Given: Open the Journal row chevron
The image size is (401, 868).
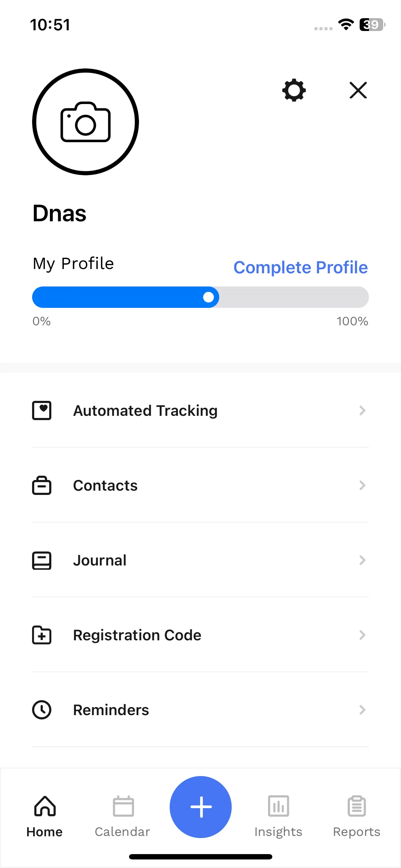Looking at the screenshot, I should pyautogui.click(x=363, y=560).
